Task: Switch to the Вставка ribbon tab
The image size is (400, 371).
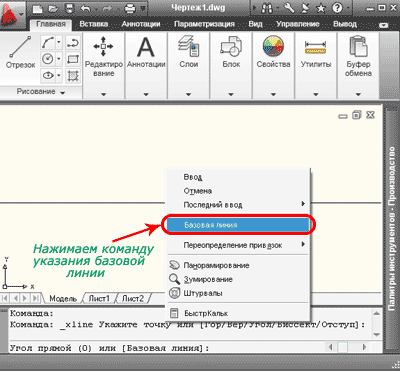Action: tap(94, 24)
